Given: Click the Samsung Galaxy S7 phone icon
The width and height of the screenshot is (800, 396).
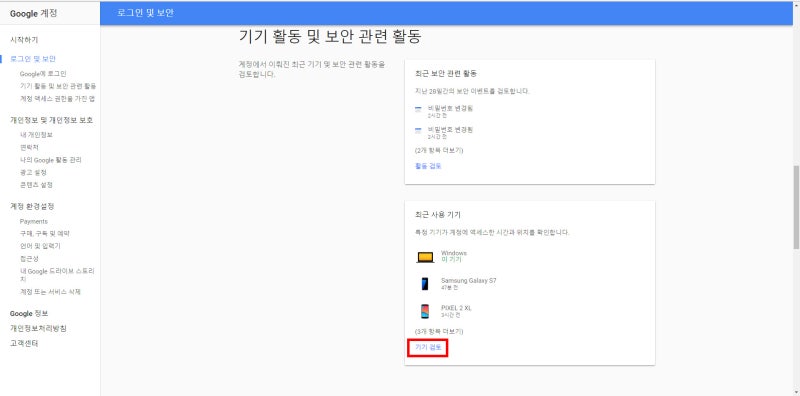Looking at the screenshot, I should click(425, 284).
